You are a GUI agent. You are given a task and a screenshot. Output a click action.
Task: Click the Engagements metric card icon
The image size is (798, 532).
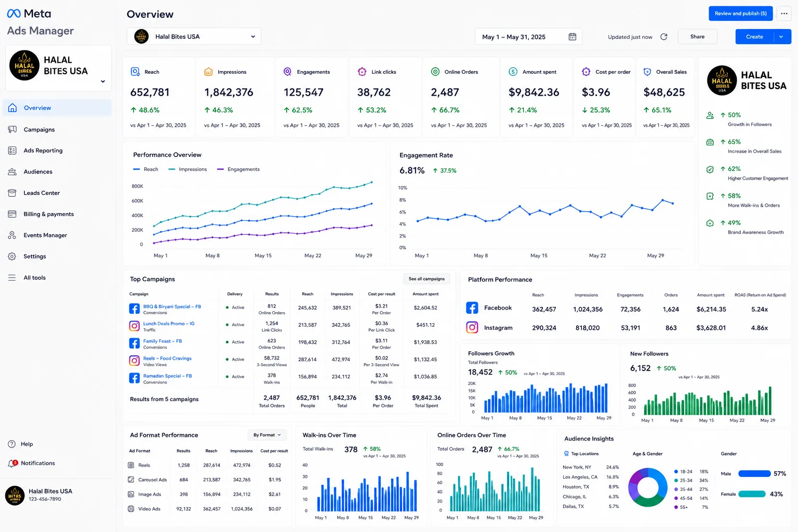click(x=287, y=72)
